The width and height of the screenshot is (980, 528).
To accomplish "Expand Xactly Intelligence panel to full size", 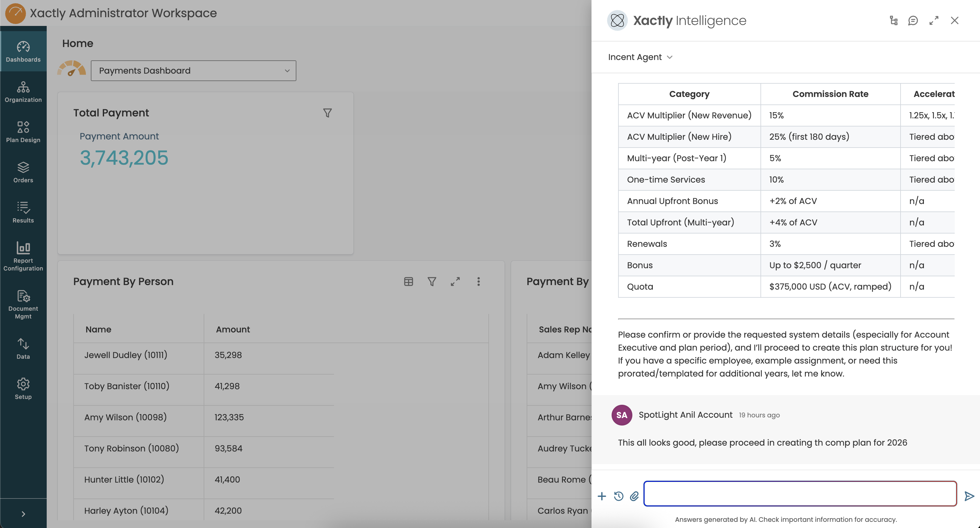I will [x=934, y=20].
